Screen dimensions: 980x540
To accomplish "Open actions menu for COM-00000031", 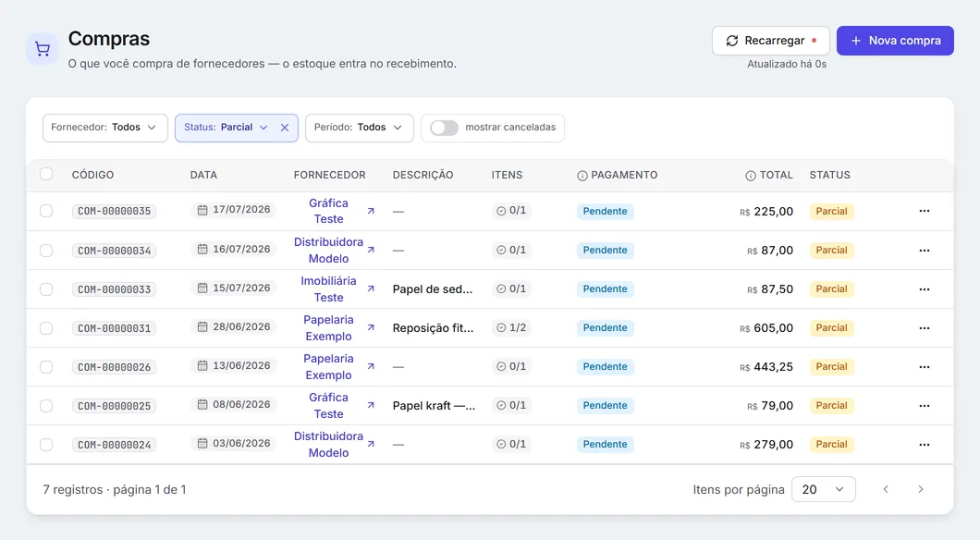I will click(x=925, y=327).
